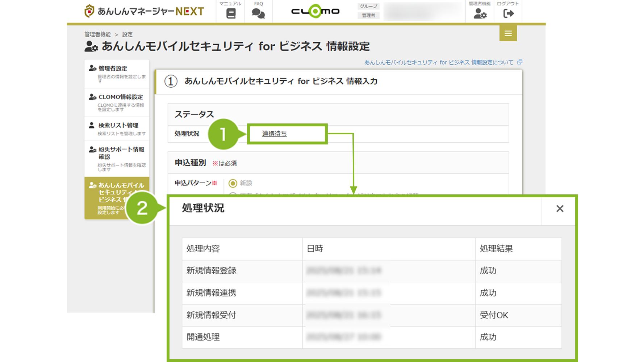Click the 連携待ち status link
This screenshot has height=362, width=644.
click(274, 134)
